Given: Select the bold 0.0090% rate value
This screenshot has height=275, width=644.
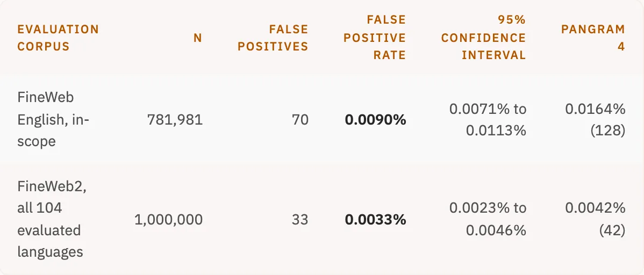Looking at the screenshot, I should click(x=375, y=119).
